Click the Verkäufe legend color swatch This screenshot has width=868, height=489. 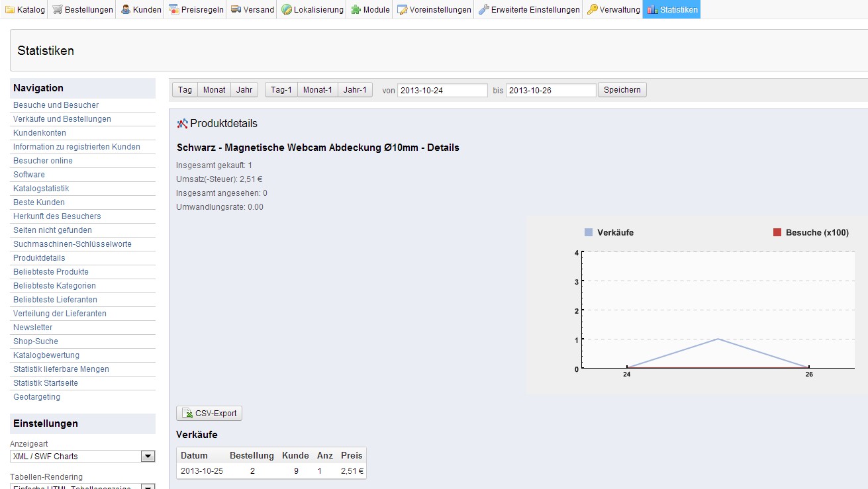point(589,232)
